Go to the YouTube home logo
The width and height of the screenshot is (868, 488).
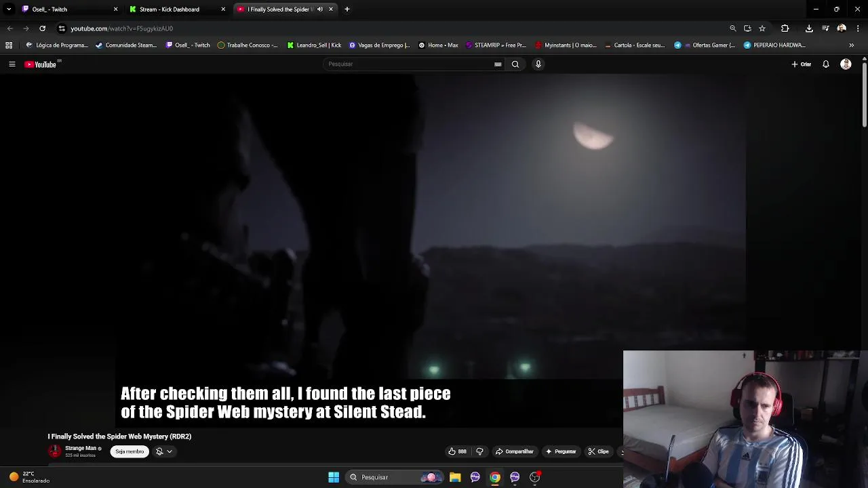42,64
